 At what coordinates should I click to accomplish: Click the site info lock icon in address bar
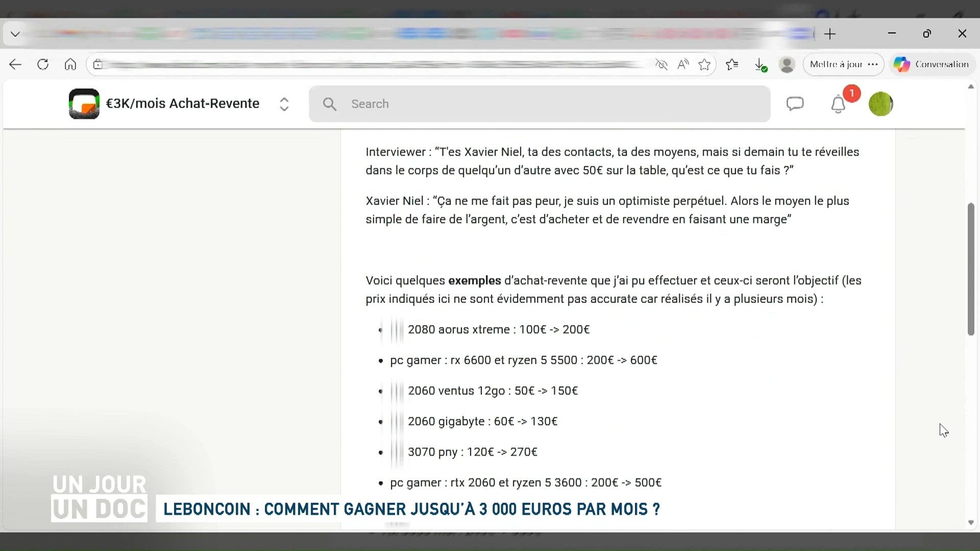98,64
